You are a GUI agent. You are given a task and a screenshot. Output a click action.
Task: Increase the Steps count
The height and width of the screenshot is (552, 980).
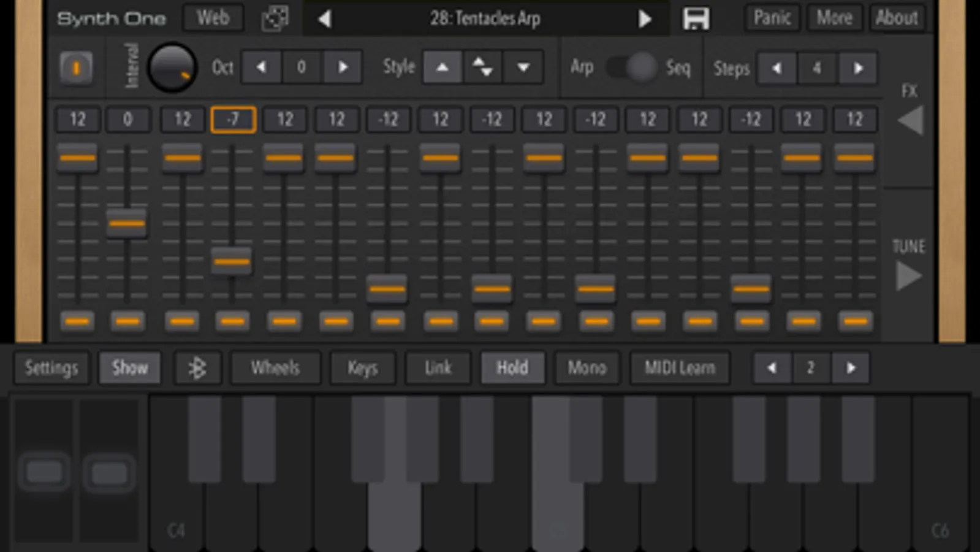[x=857, y=68]
